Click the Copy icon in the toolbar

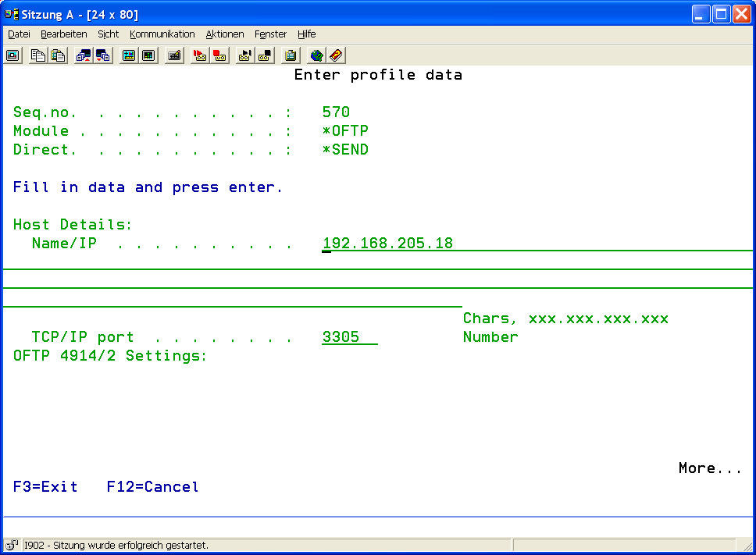point(38,55)
